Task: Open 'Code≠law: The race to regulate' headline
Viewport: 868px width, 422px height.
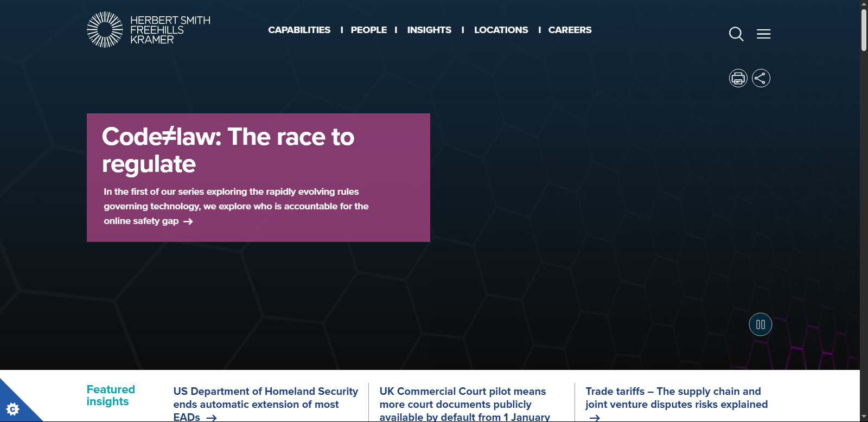Action: (x=228, y=150)
